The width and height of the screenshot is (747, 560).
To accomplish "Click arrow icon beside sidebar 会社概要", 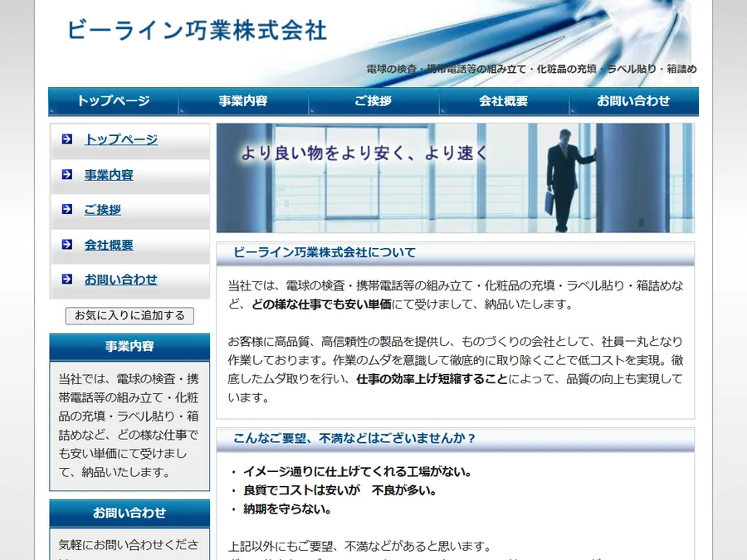I will tap(66, 244).
